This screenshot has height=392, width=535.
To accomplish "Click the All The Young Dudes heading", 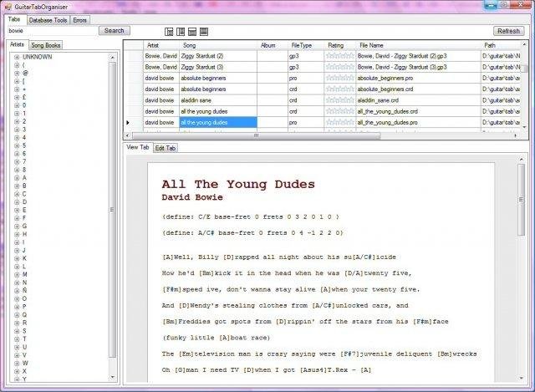I will click(x=238, y=184).
